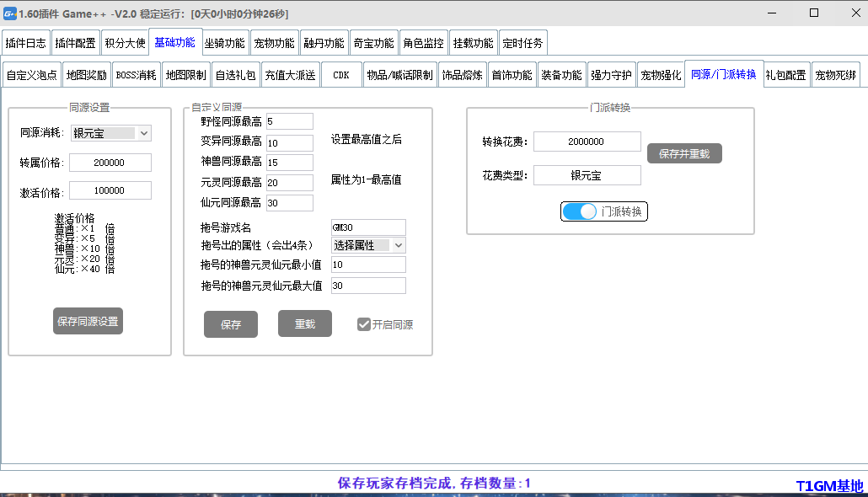Open the 首饰功能 sub-tab
Screen dimensions: 868x497
click(x=512, y=75)
